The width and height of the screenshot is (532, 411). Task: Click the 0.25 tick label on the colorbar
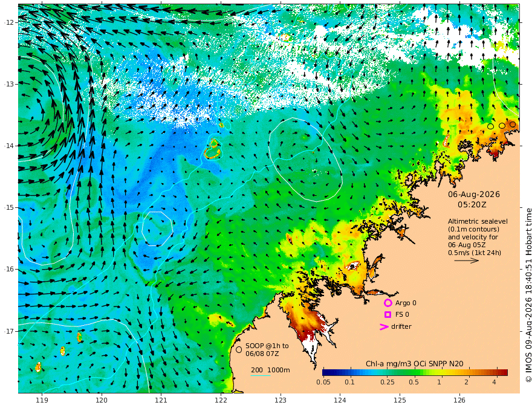(387, 382)
